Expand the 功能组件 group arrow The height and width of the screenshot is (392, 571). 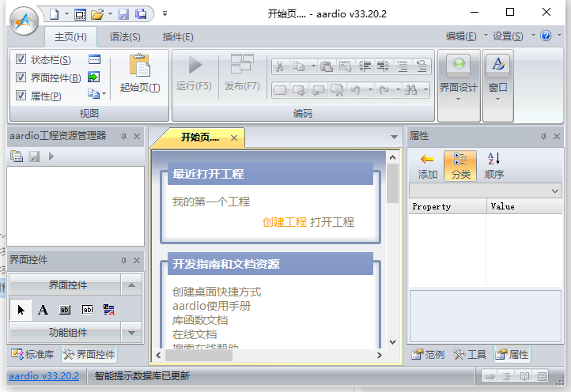tap(132, 332)
